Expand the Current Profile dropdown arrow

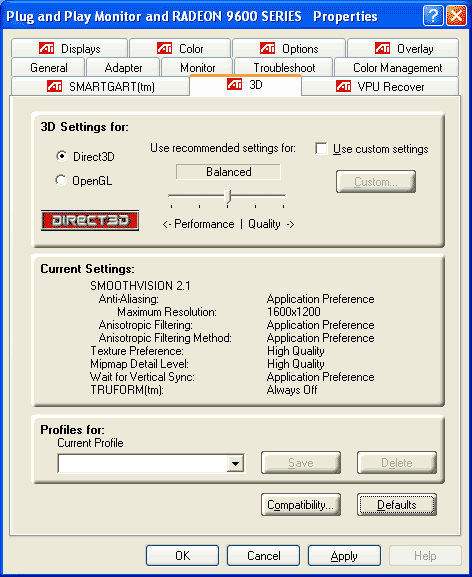(x=235, y=463)
